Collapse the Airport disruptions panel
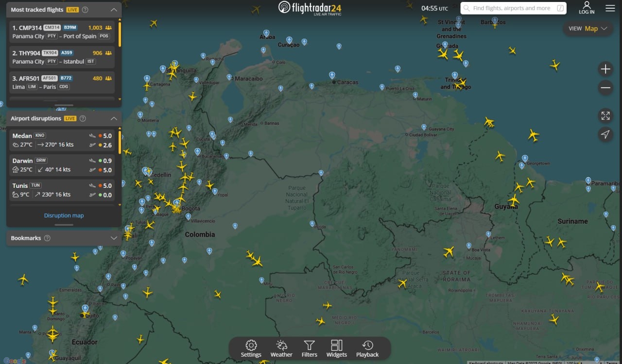This screenshot has width=622, height=364. click(x=114, y=118)
